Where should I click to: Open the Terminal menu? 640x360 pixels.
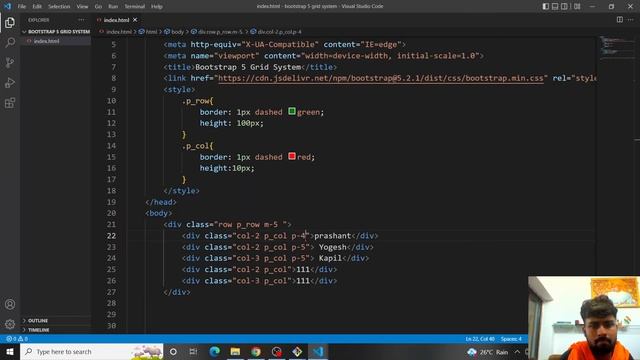[134, 6]
